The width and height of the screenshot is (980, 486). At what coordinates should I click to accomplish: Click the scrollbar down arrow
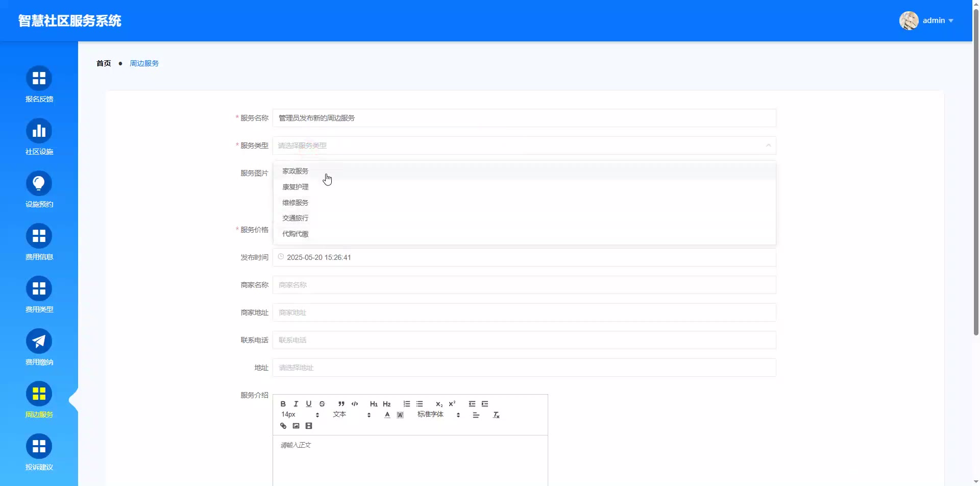(976, 481)
